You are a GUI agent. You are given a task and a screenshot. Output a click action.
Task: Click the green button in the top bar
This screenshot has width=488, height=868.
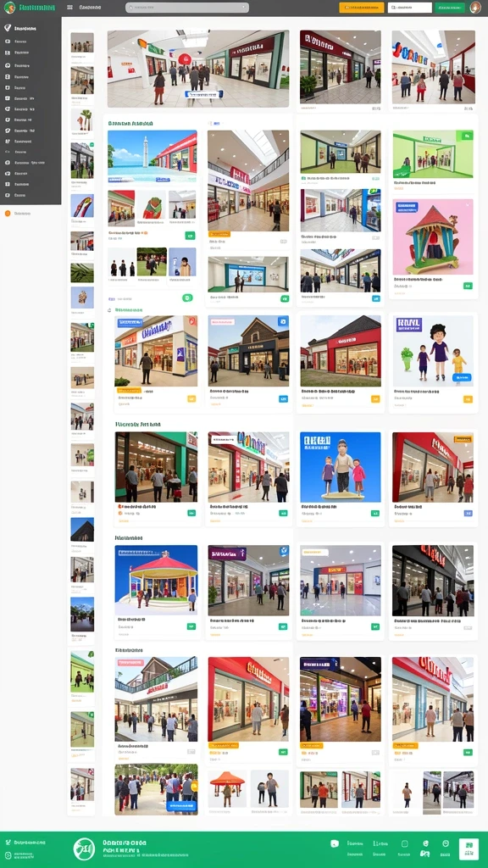[x=450, y=8]
